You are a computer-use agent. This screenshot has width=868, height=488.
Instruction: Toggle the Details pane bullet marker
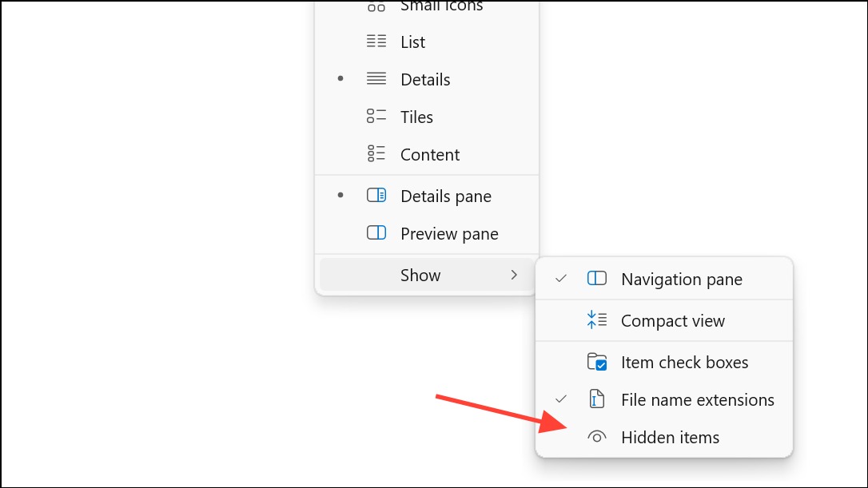340,195
